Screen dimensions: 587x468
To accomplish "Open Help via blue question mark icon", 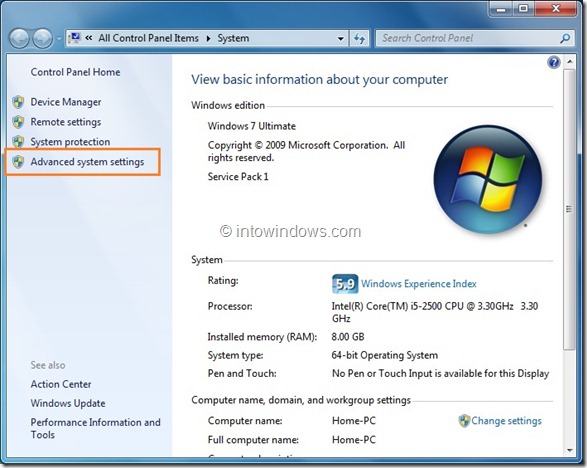I will [553, 62].
